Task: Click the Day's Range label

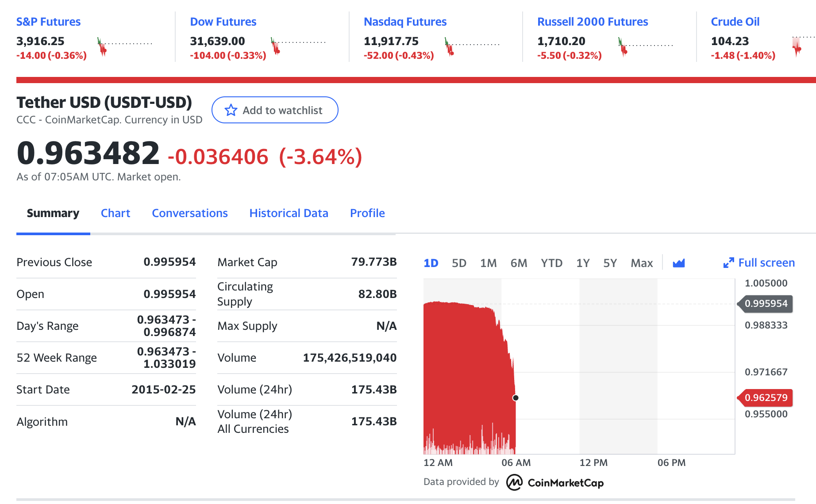Action: coord(47,326)
